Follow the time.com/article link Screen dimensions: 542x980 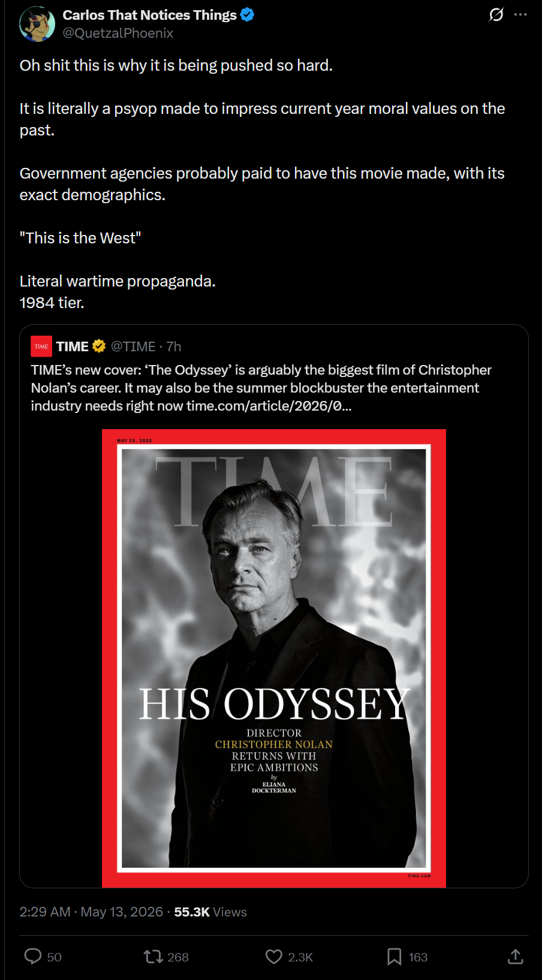[x=269, y=406]
